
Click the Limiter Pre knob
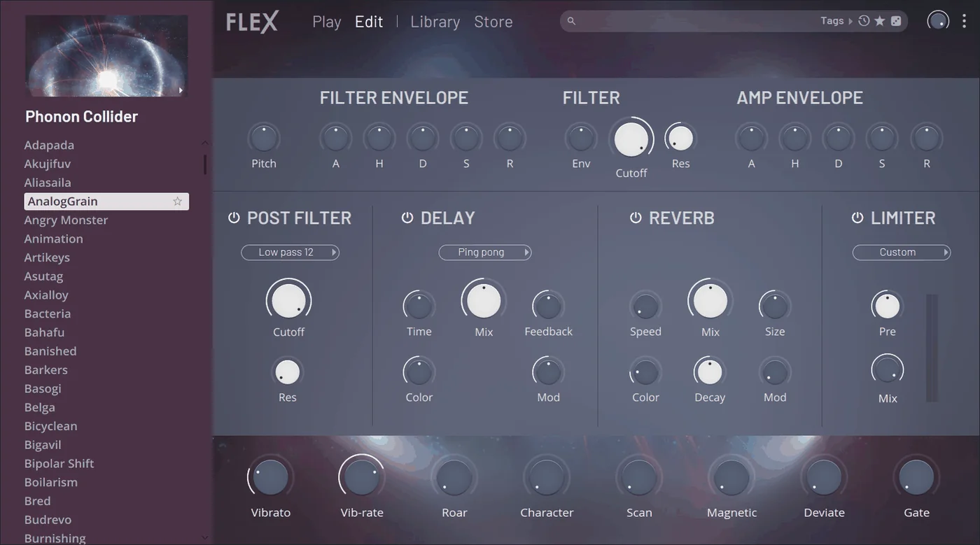[x=888, y=306]
